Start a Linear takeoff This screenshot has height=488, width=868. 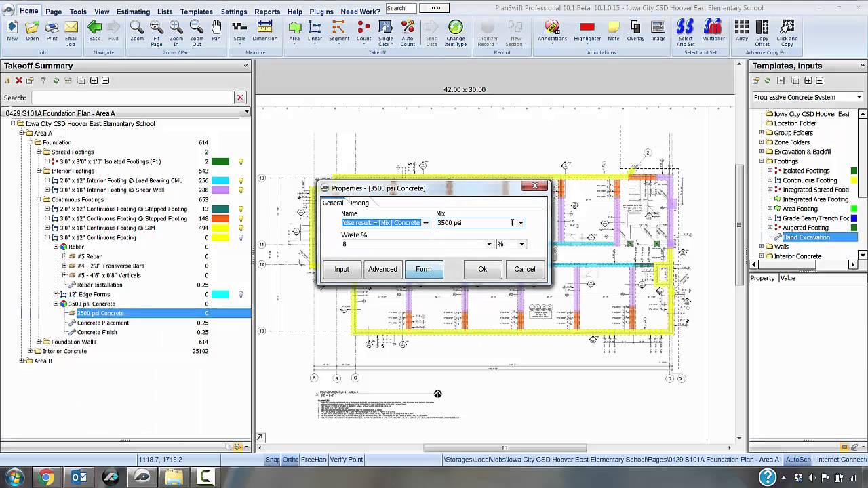(x=315, y=30)
